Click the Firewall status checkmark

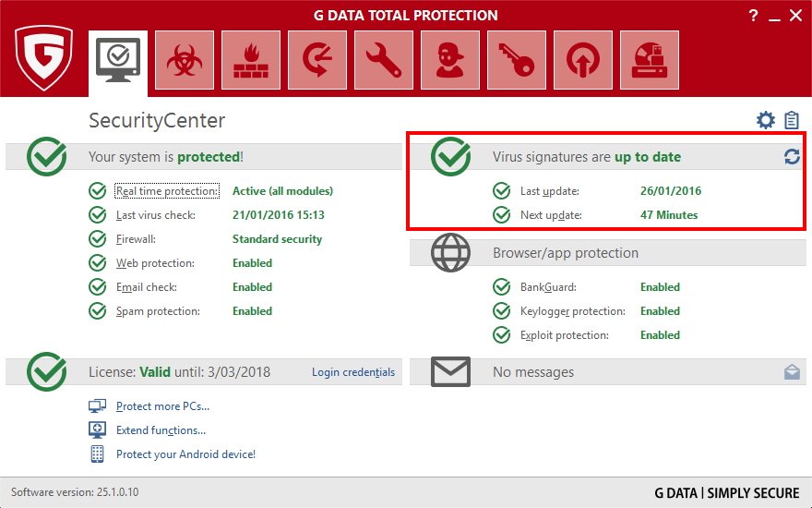tap(98, 239)
